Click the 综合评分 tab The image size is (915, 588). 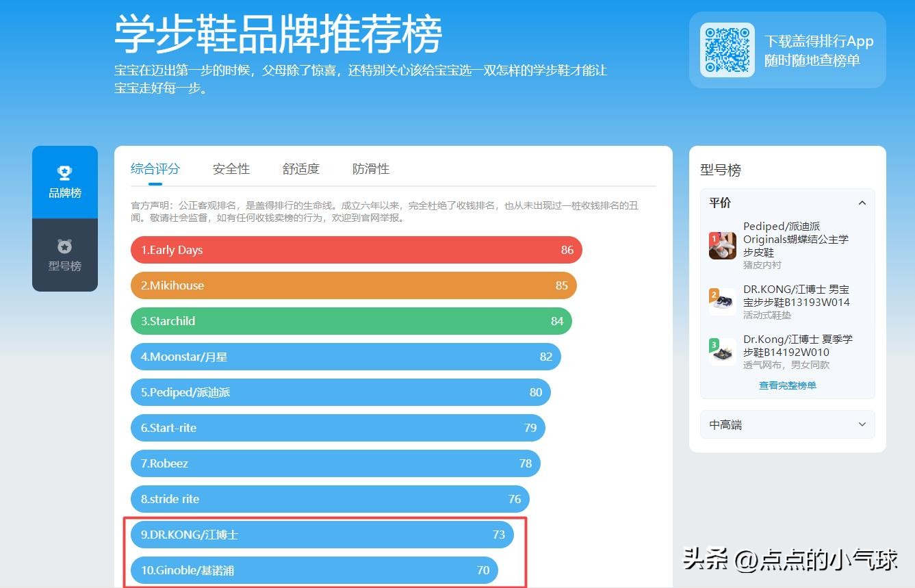155,168
